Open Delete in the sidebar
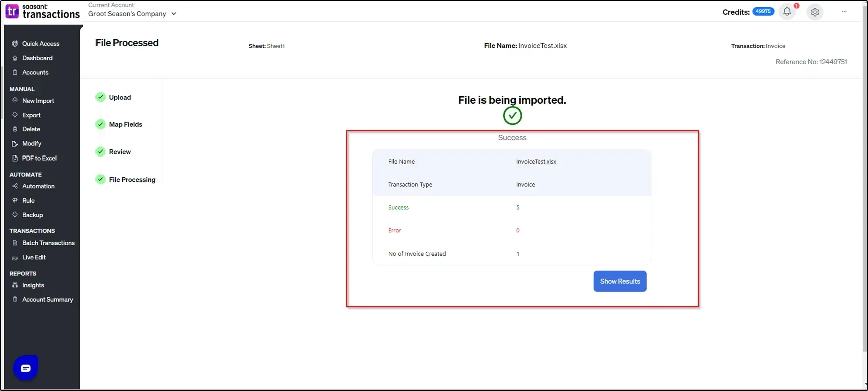The width and height of the screenshot is (868, 391). click(x=31, y=129)
